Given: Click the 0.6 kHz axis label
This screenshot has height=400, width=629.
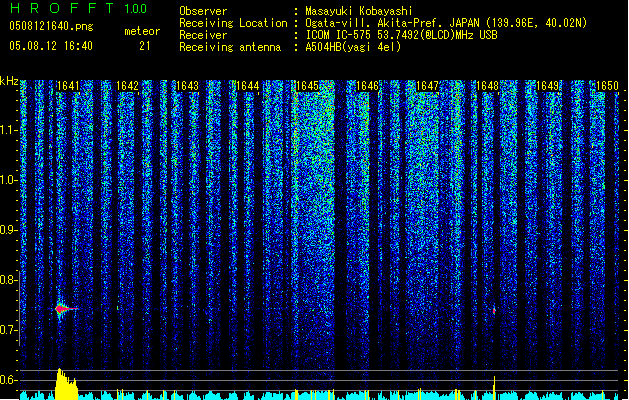Looking at the screenshot, I should (x=8, y=380).
